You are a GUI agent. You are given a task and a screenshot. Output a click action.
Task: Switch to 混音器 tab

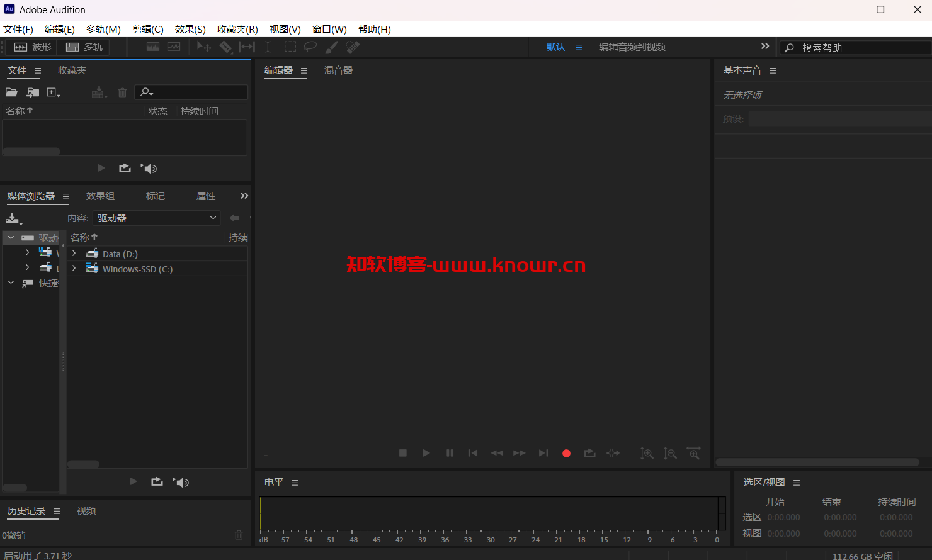click(338, 70)
